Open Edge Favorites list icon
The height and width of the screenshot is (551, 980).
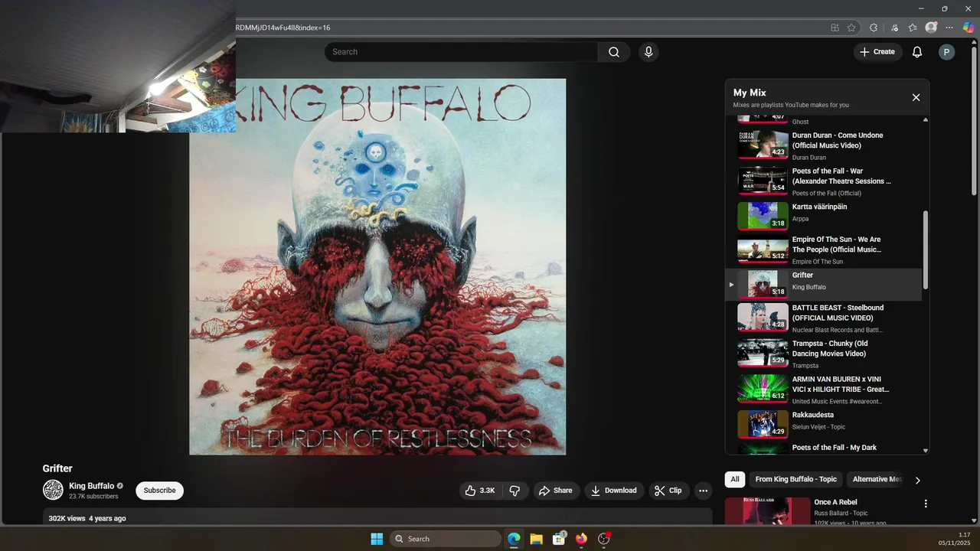click(x=913, y=28)
